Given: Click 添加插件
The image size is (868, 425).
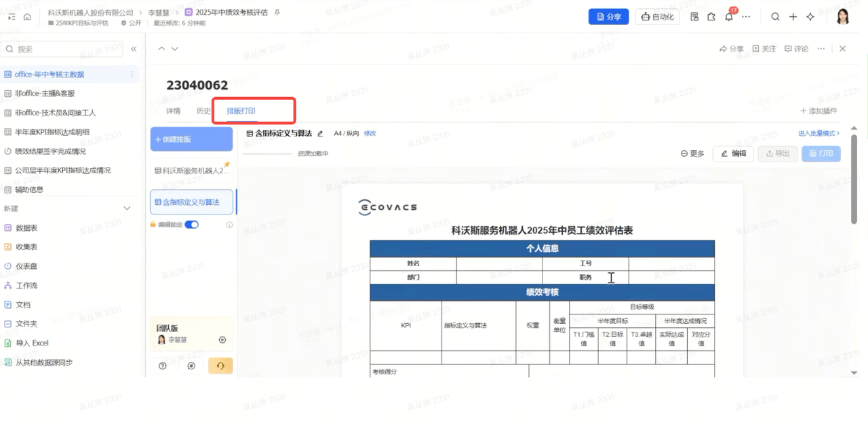Looking at the screenshot, I should (818, 111).
